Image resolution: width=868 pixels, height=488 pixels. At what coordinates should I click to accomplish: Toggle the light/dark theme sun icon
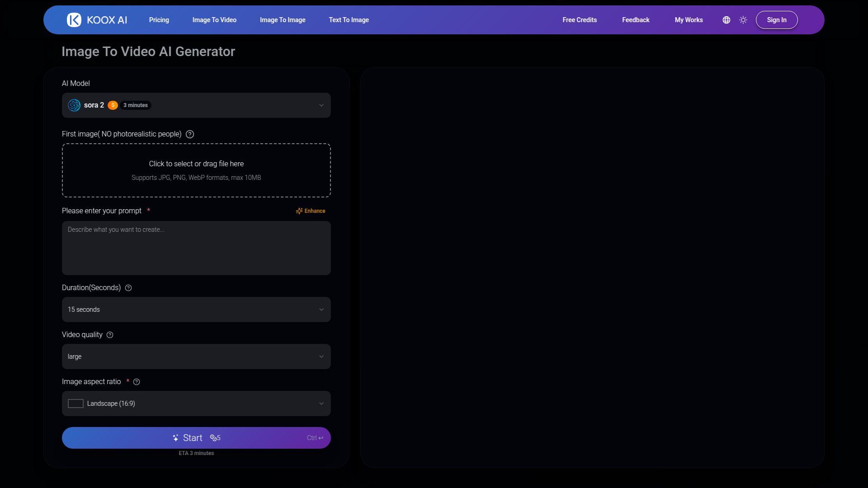(743, 20)
